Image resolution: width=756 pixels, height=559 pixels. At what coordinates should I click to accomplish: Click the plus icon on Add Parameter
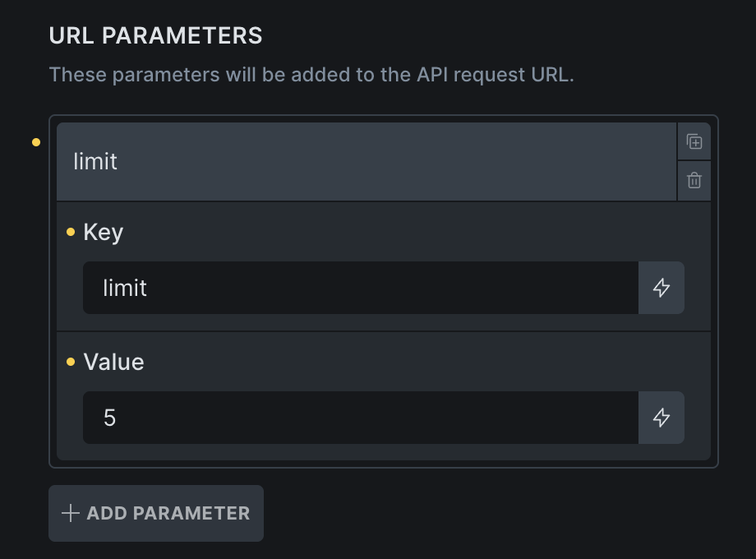coord(71,514)
